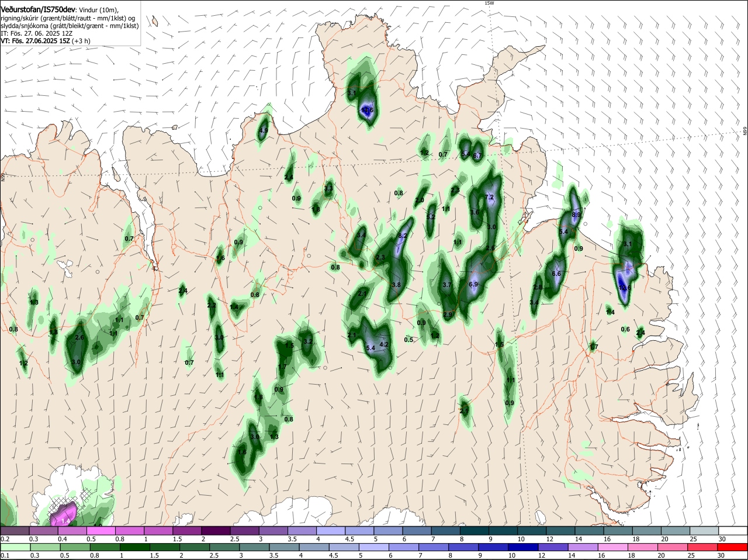Click the 2.0 precipitation value on the map

420,201
